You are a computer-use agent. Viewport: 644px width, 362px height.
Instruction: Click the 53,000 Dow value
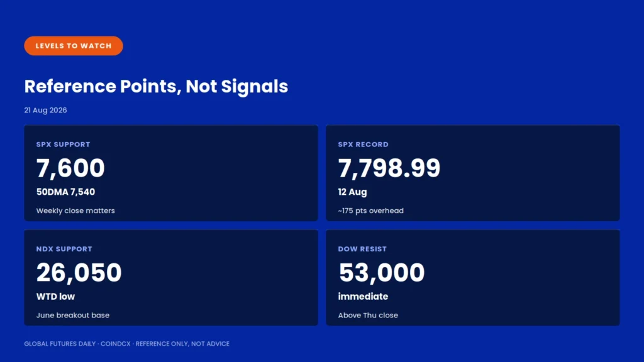click(x=382, y=273)
